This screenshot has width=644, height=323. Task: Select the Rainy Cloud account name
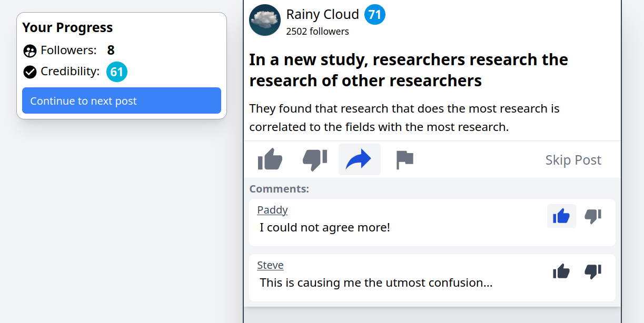click(x=322, y=14)
